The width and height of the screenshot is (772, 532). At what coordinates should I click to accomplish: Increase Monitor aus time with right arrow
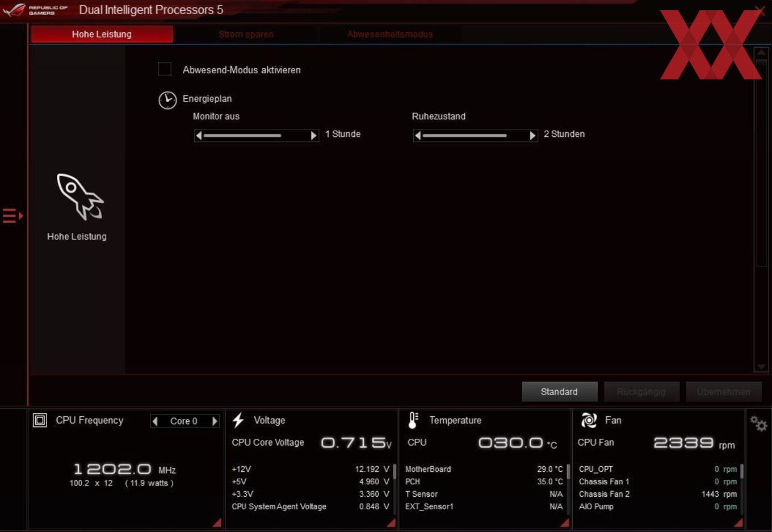click(313, 136)
